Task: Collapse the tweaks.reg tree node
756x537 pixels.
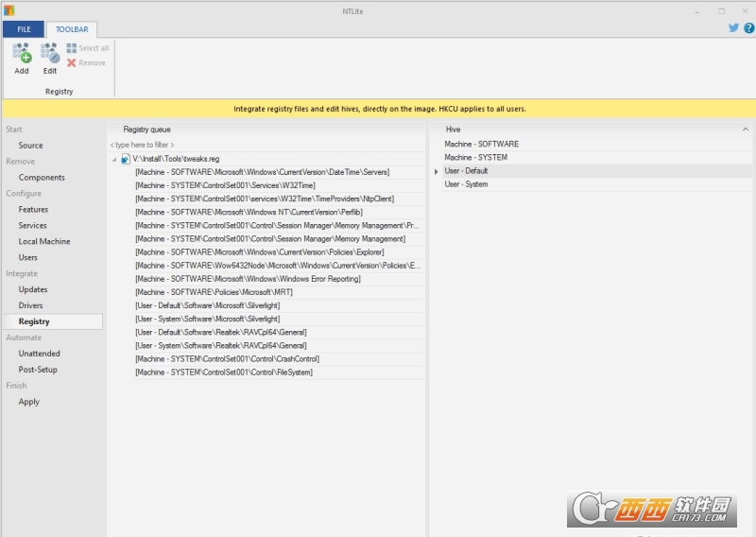Action: [114, 159]
